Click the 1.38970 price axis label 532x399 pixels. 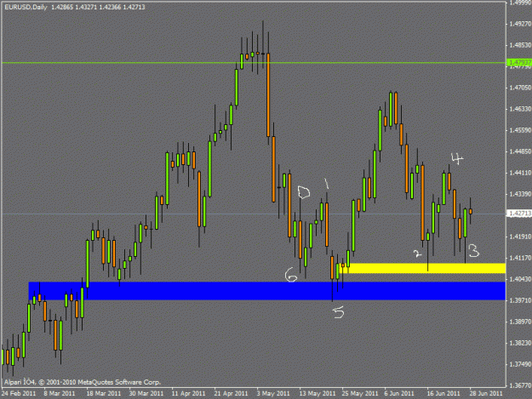520,322
